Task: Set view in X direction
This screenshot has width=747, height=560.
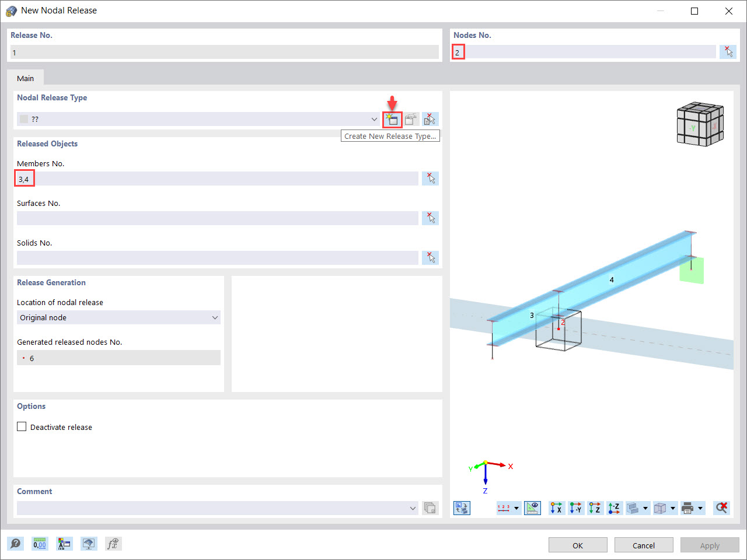Action: [556, 508]
